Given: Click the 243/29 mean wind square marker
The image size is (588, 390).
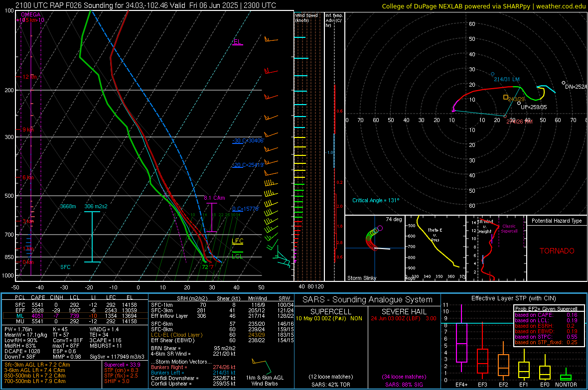Looking at the screenshot, I should [x=505, y=98].
